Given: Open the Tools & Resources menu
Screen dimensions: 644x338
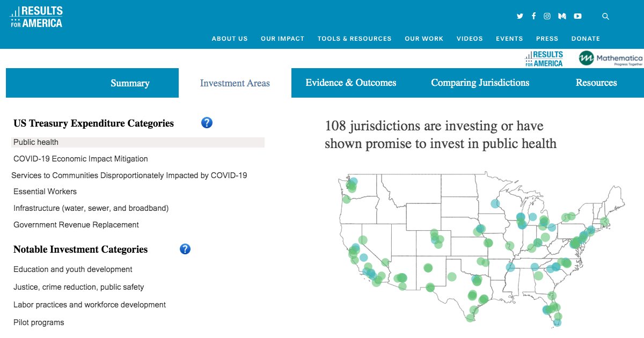Looking at the screenshot, I should pyautogui.click(x=354, y=39).
